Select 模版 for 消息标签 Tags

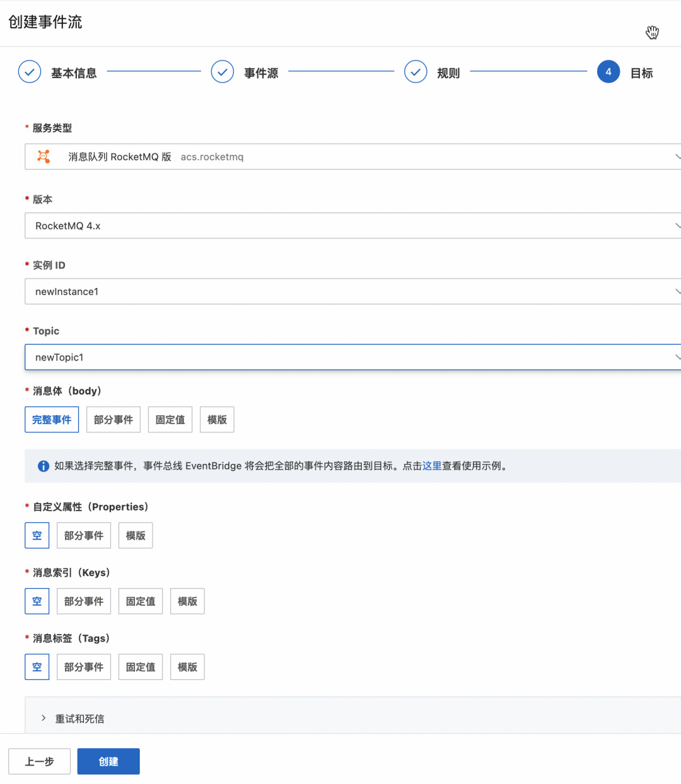tap(187, 667)
